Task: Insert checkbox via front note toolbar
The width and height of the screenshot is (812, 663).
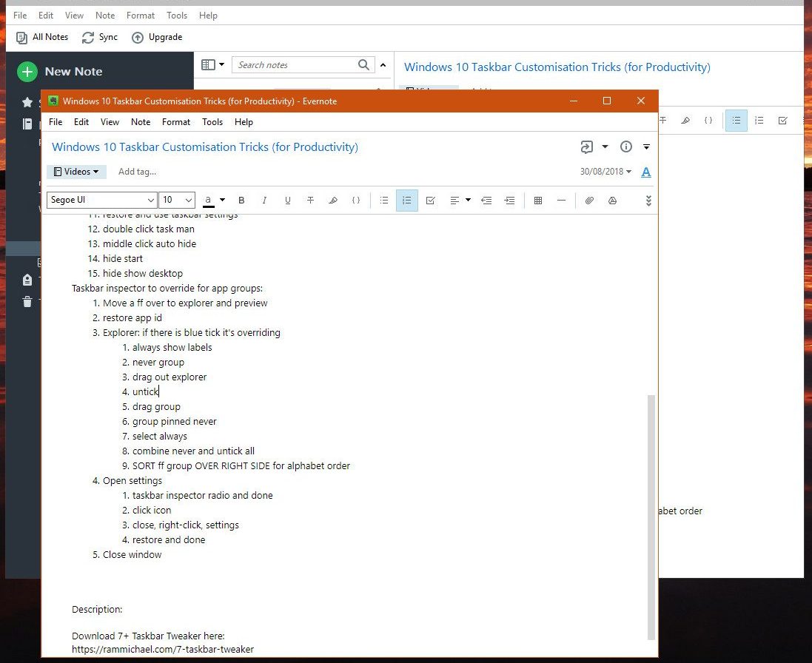Action: coord(430,201)
